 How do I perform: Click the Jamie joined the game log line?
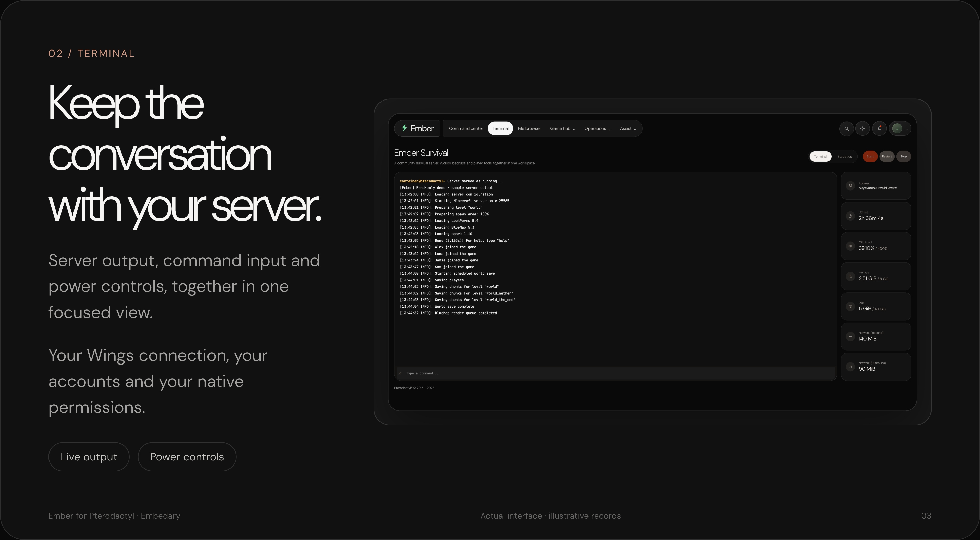pos(439,260)
